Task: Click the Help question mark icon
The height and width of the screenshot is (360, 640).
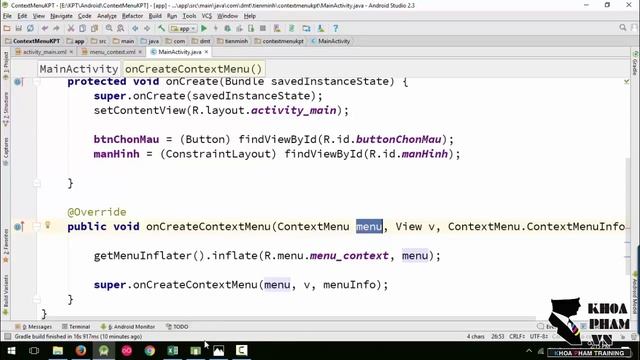Action: 336,29
